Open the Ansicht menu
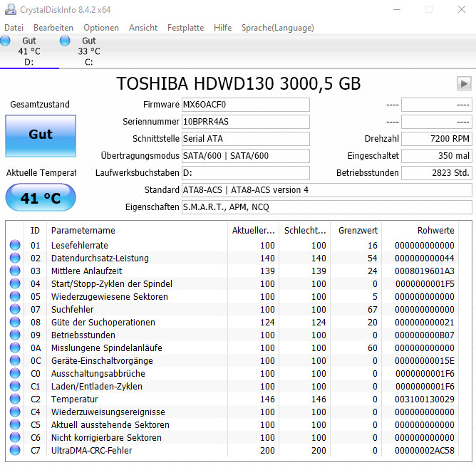 tap(143, 28)
